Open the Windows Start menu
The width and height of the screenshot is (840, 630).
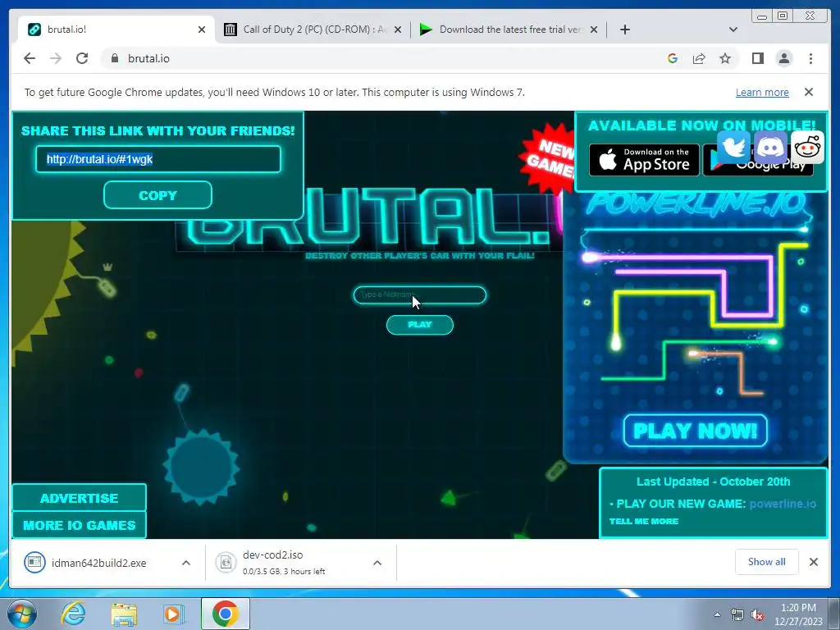[22, 614]
